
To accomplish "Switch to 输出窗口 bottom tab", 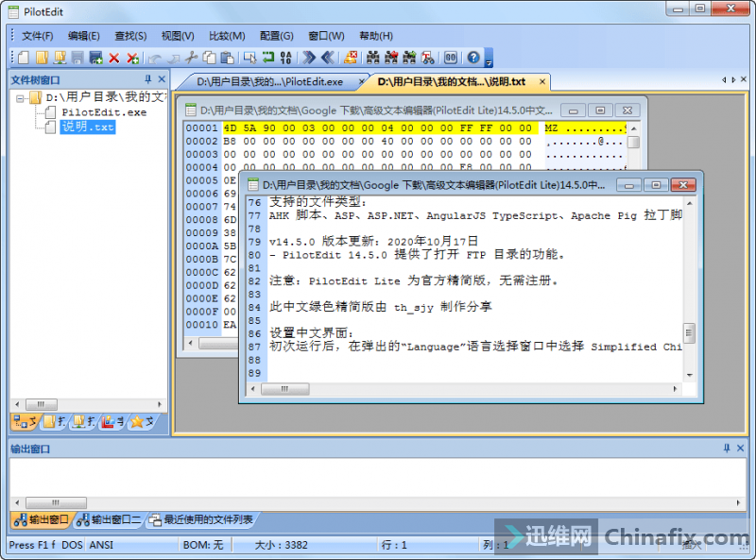I will click(x=42, y=519).
